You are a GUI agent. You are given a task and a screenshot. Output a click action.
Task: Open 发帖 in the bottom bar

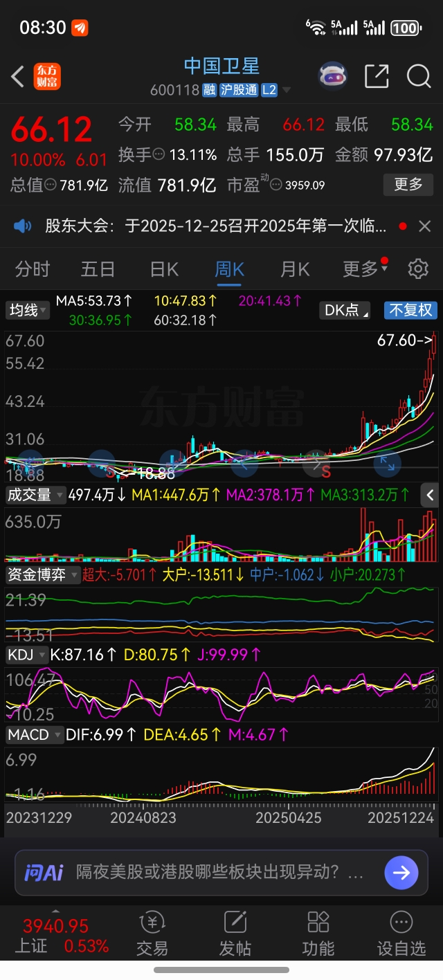click(x=235, y=934)
